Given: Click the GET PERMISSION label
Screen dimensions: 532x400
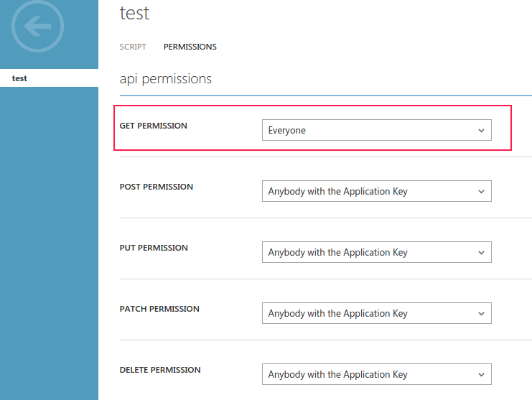Looking at the screenshot, I should click(x=153, y=126).
